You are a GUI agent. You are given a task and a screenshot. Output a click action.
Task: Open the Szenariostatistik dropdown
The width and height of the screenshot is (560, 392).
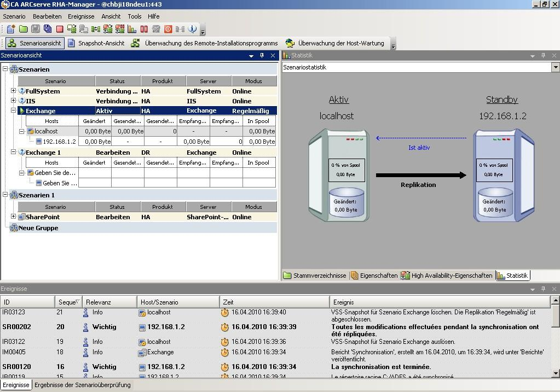click(555, 67)
